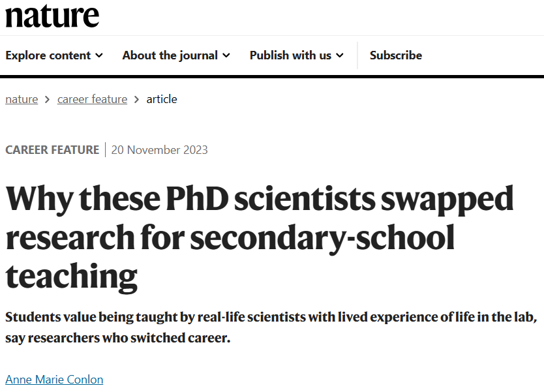Select the article breadcrumb text
544x392 pixels.
tap(162, 99)
